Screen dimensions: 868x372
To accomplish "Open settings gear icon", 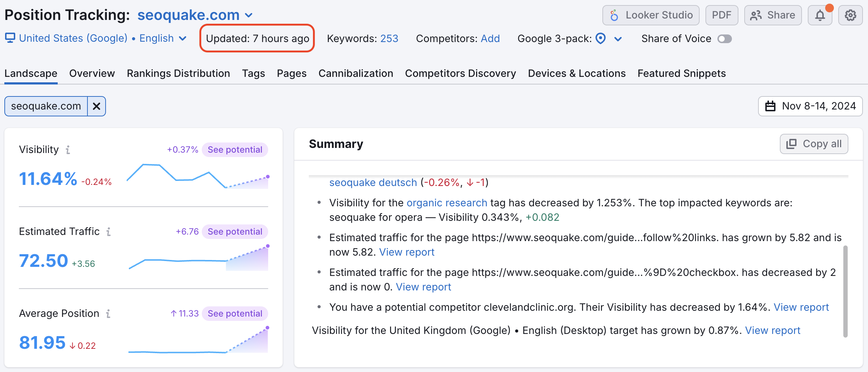I will click(x=850, y=15).
